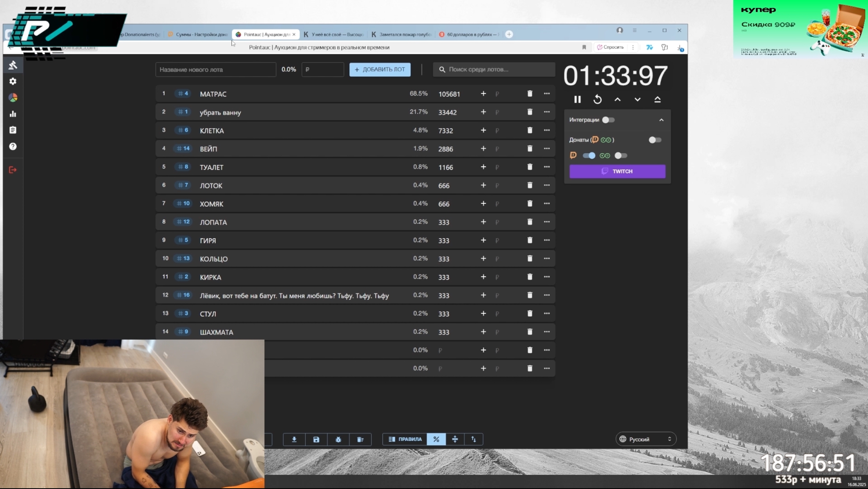Switch to 60 долларов в рублях tab
The height and width of the screenshot is (489, 868).
[470, 34]
